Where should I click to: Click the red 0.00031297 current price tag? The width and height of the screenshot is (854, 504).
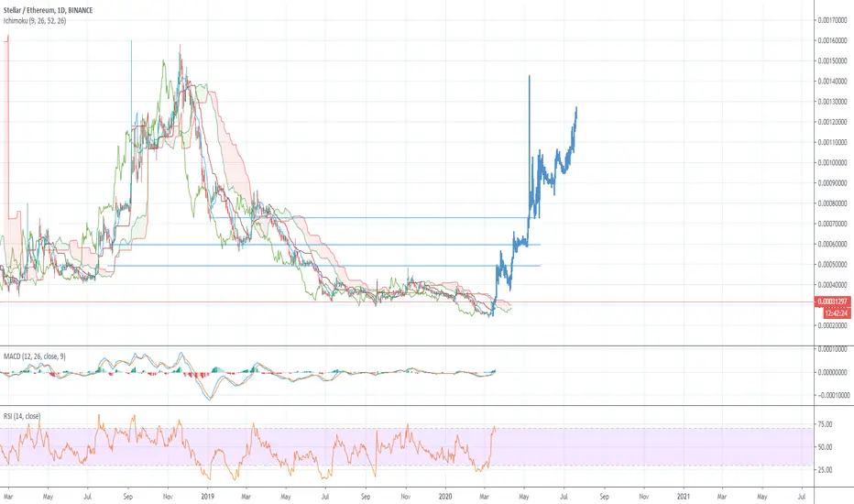(833, 301)
